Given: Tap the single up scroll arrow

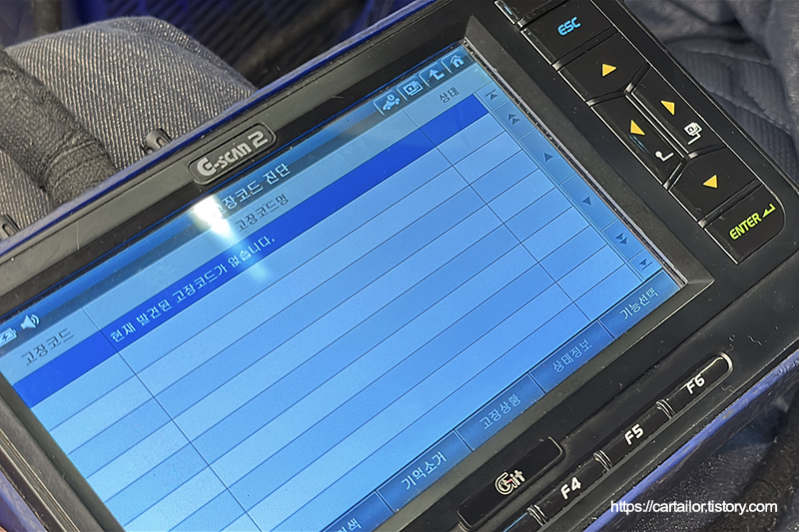Looking at the screenshot, I should click(547, 157).
